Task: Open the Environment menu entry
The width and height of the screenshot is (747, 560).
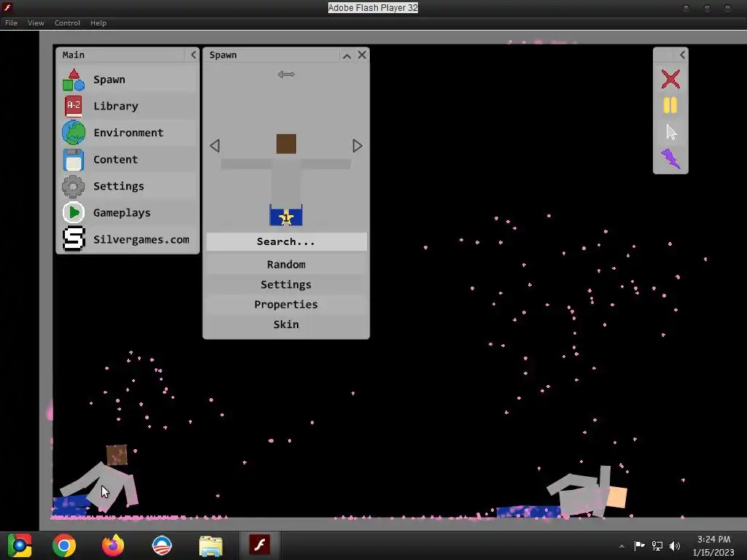Action: pos(128,133)
